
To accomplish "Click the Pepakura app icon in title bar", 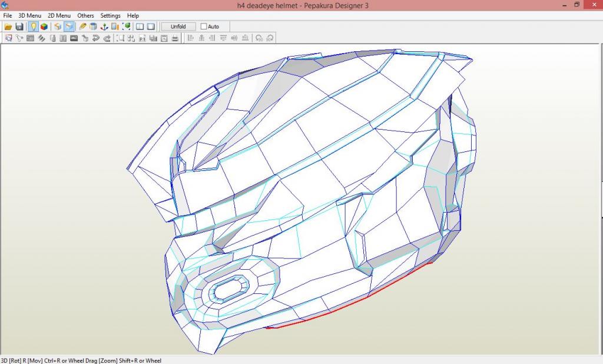I will [x=5, y=5].
